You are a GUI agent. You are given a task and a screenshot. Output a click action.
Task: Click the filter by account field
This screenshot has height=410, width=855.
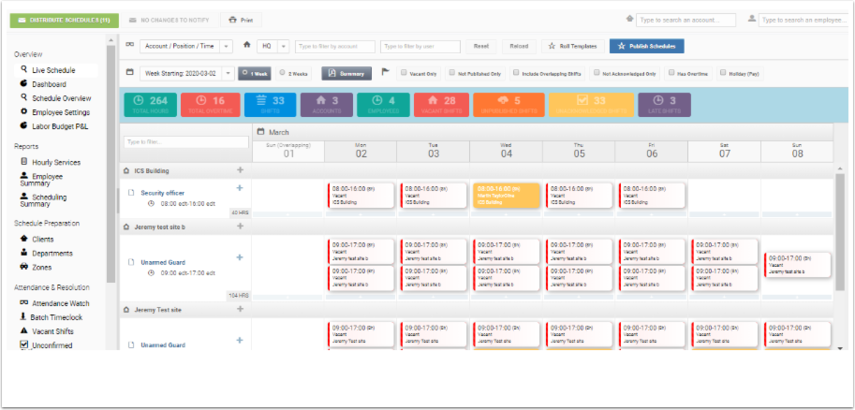(335, 46)
